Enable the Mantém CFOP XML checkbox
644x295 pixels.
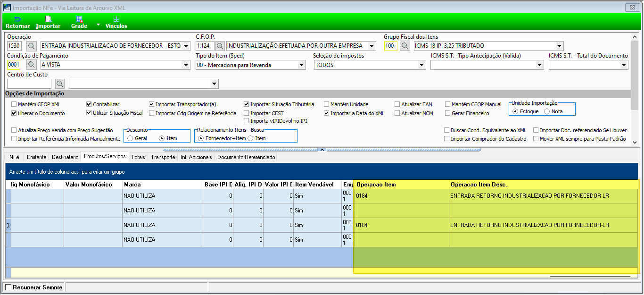(x=14, y=104)
